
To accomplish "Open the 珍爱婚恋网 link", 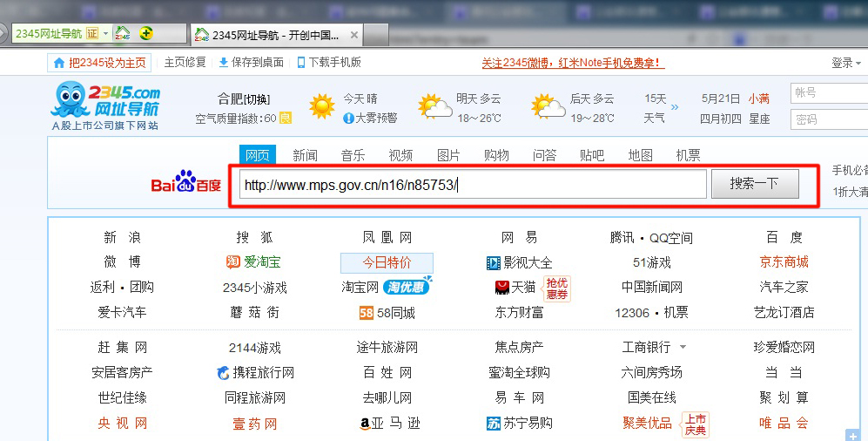I will point(784,348).
